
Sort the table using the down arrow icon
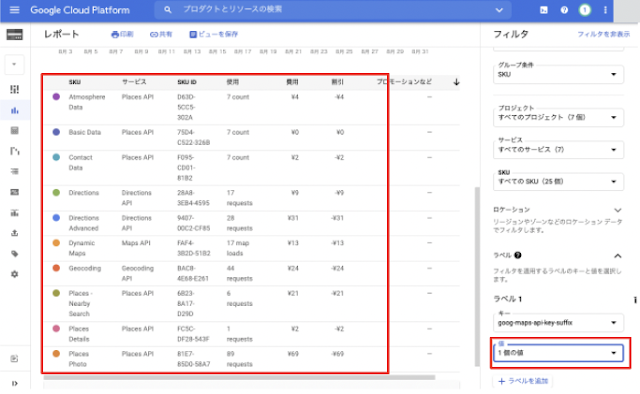point(456,82)
